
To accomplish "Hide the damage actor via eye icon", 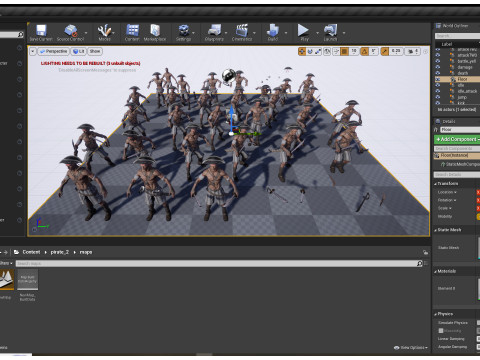I will (x=438, y=67).
